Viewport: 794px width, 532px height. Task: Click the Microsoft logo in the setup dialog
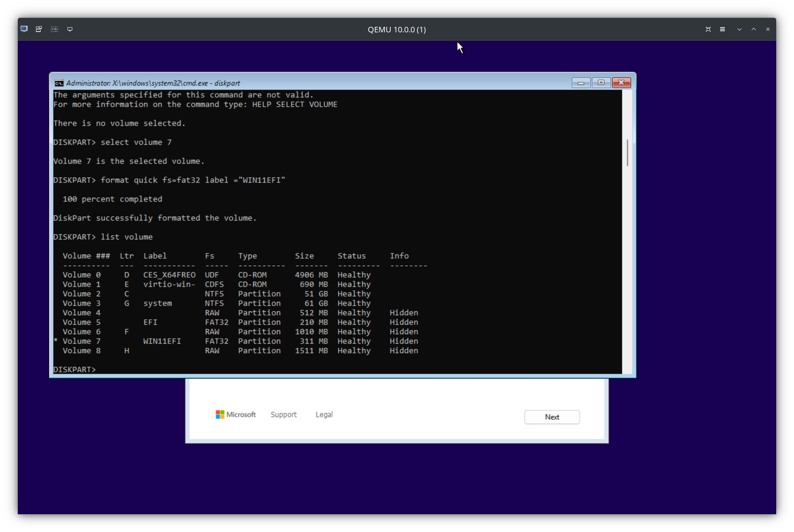pos(220,414)
